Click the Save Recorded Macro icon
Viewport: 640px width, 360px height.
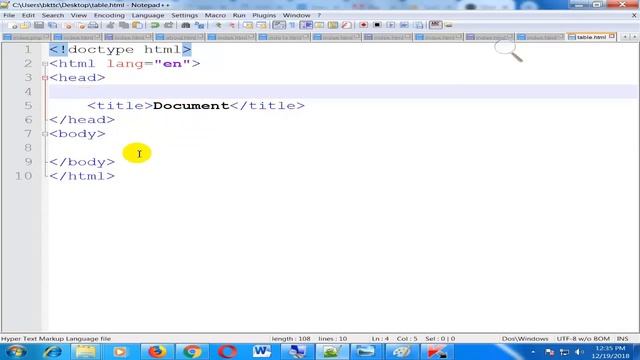[419, 25]
